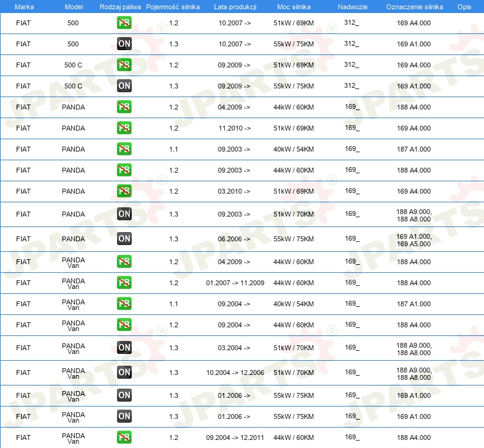Image resolution: width=484 pixels, height=448 pixels.
Task: Click the ON icon for PANDA Van 10.2004 -> 12.2006
Action: point(124,372)
